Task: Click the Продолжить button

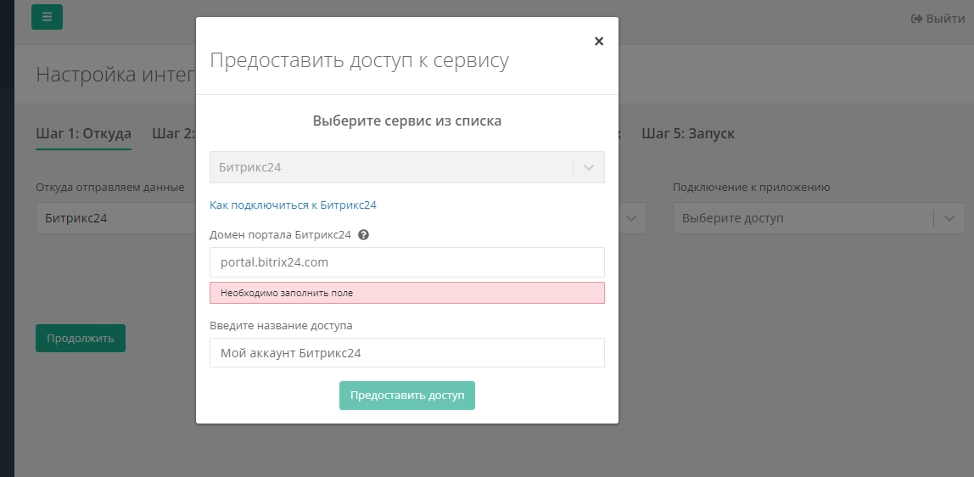Action: point(81,338)
